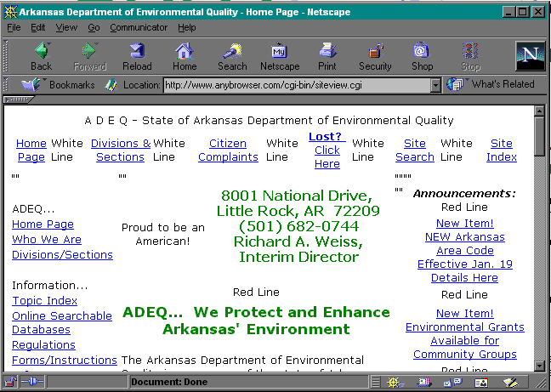Click the Forward navigation button
Screen dimensions: 551x392
[89, 56]
